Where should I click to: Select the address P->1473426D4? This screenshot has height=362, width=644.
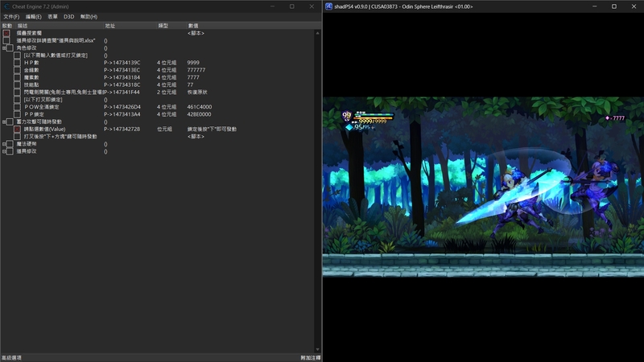pos(122,107)
